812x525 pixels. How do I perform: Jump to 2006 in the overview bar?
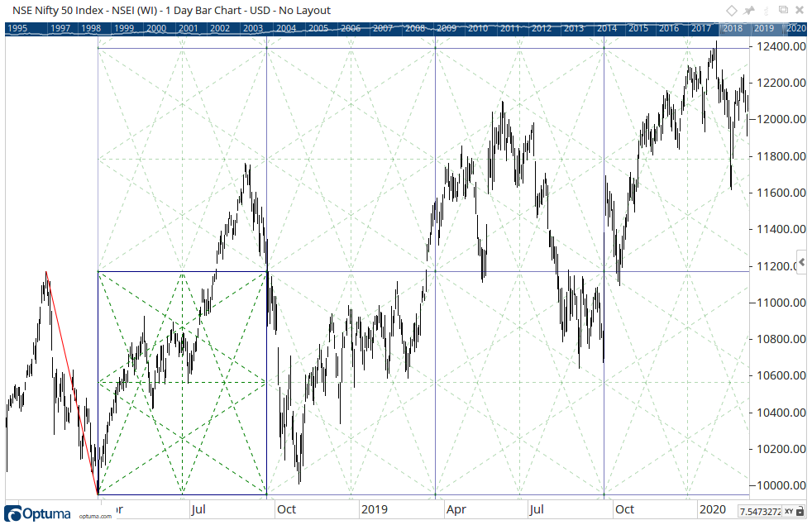pyautogui.click(x=350, y=28)
